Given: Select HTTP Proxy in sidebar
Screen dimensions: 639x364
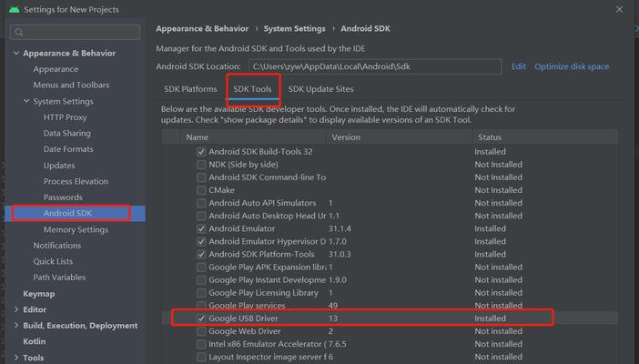Looking at the screenshot, I should 66,117.
